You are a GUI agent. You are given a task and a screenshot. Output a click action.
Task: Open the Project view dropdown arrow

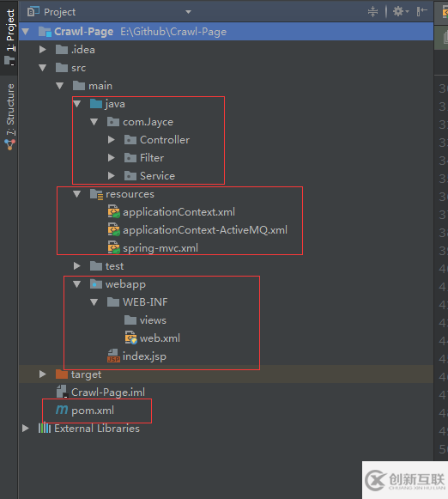[188, 12]
